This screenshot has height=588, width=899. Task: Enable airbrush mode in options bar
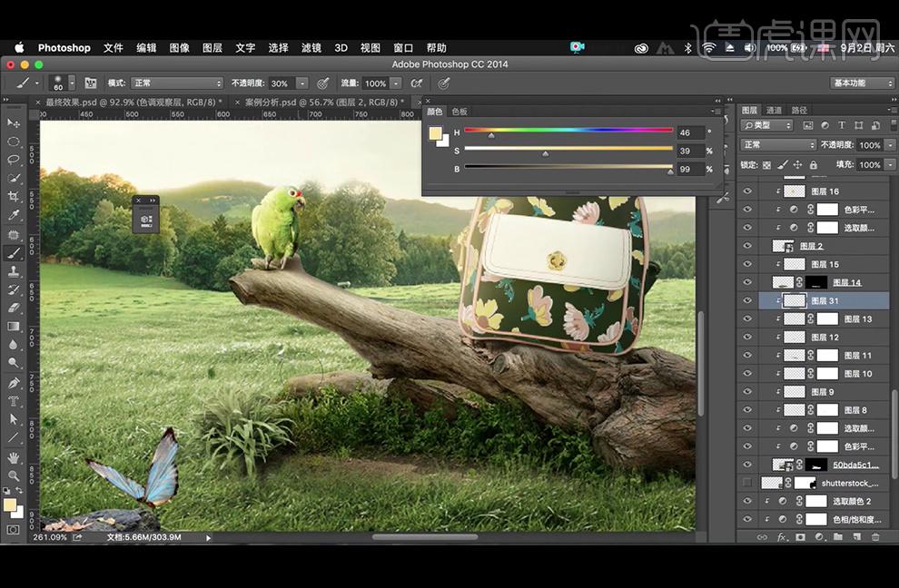point(419,83)
